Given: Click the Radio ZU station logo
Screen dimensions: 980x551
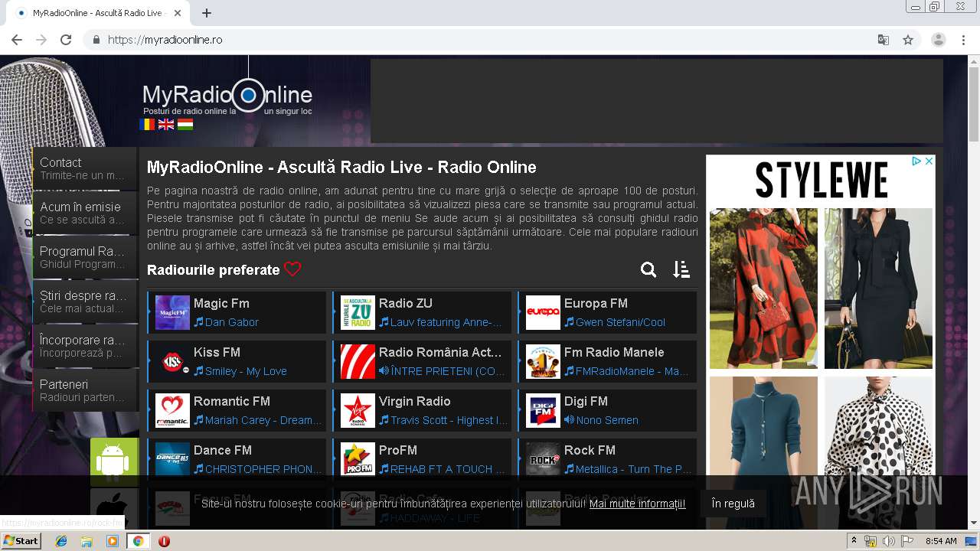Looking at the screenshot, I should (x=358, y=313).
